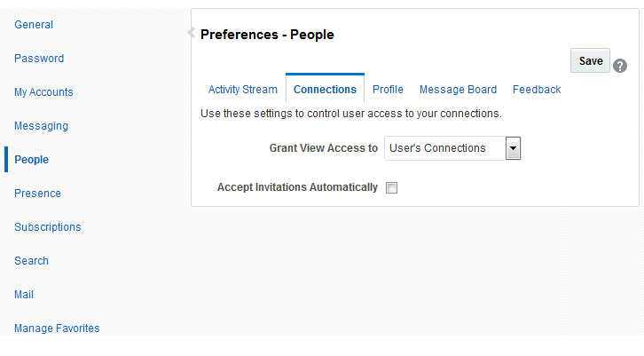This screenshot has height=356, width=644.
Task: Open My Accounts preferences
Action: point(43,92)
